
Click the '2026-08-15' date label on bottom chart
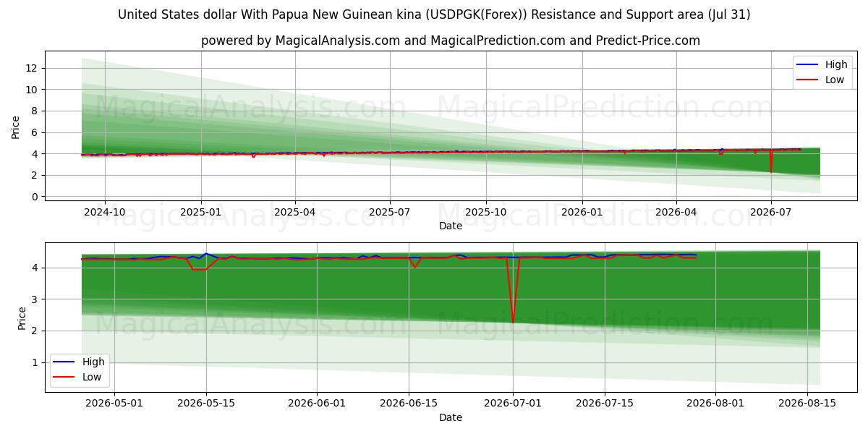pyautogui.click(x=808, y=403)
